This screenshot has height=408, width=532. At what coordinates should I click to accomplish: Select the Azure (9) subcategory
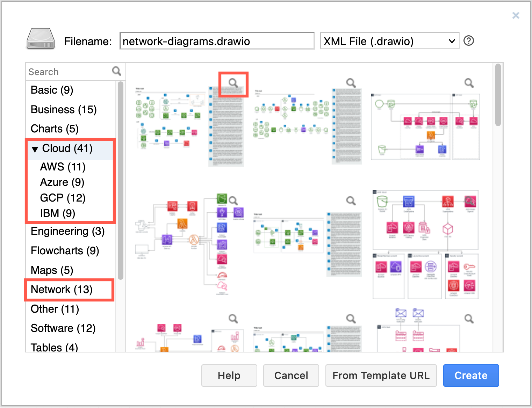point(62,182)
